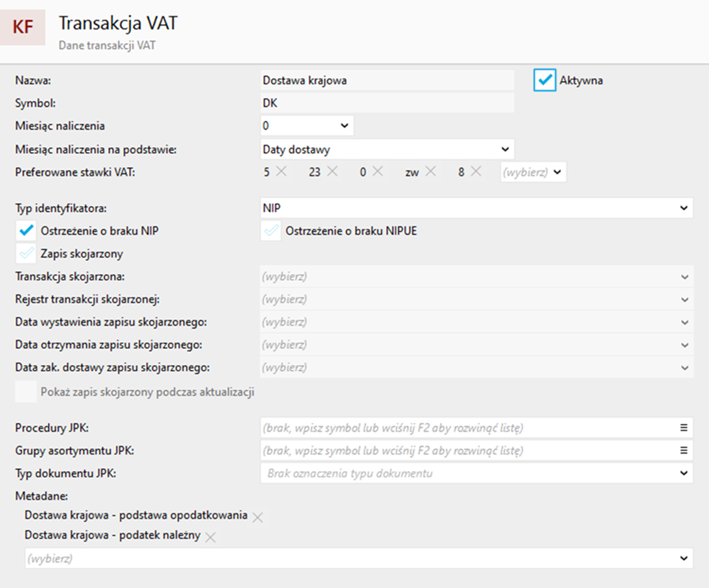Open Miesiąc naliczenia dropdown
The image size is (709, 588).
[307, 126]
